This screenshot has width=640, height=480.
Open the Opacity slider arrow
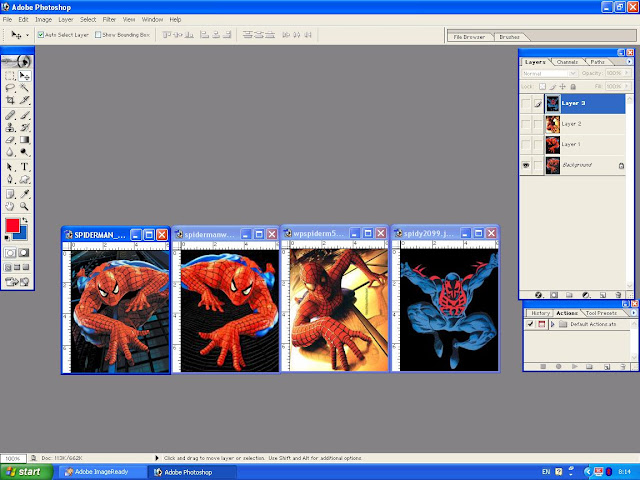627,73
